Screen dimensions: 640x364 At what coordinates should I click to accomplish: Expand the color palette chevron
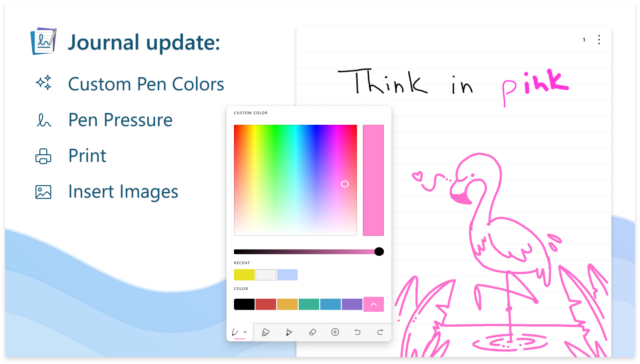point(373,304)
